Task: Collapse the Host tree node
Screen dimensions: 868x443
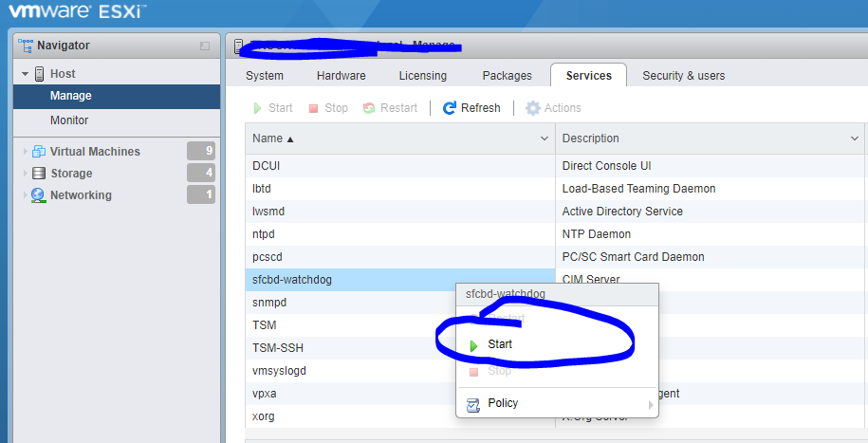Action: pyautogui.click(x=25, y=74)
